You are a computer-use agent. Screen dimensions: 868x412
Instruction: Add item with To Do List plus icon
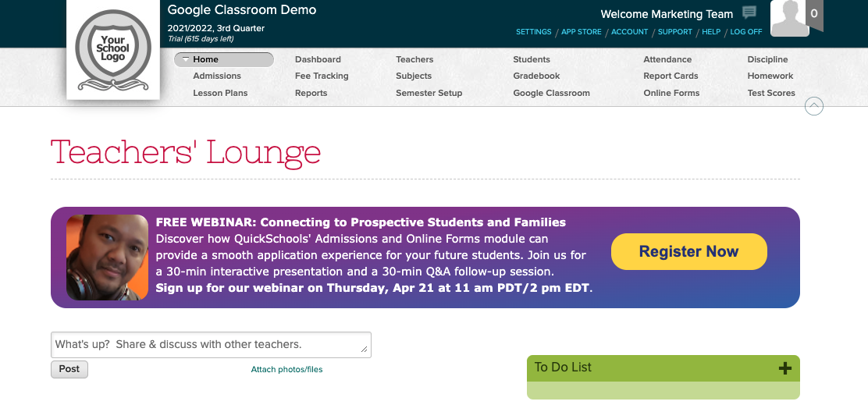784,368
